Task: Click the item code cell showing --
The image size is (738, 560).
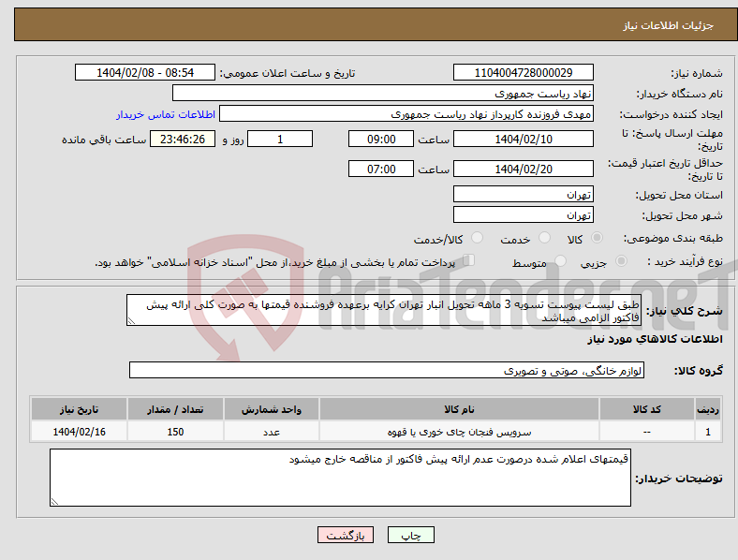Action: (x=647, y=432)
